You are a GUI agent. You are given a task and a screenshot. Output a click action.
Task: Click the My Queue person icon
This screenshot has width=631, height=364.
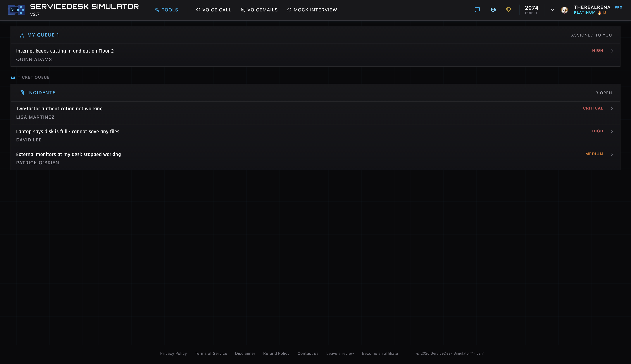(x=22, y=35)
